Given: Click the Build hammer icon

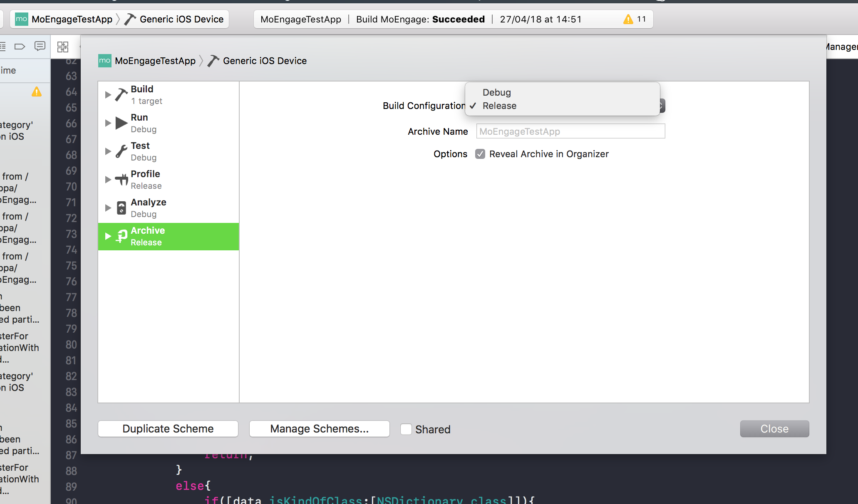Looking at the screenshot, I should pos(121,94).
